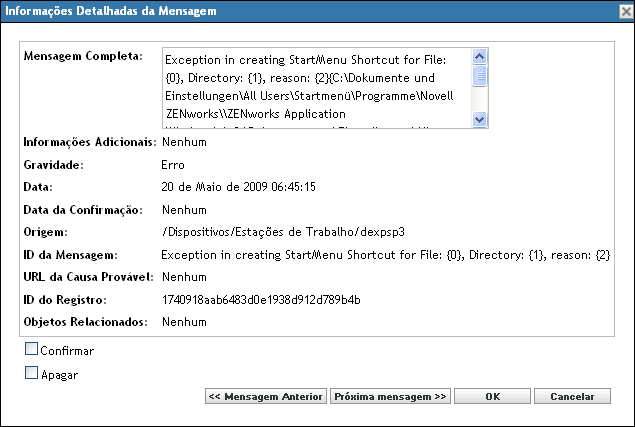Open Próxima mensagem >>
This screenshot has width=635, height=427.
click(390, 397)
